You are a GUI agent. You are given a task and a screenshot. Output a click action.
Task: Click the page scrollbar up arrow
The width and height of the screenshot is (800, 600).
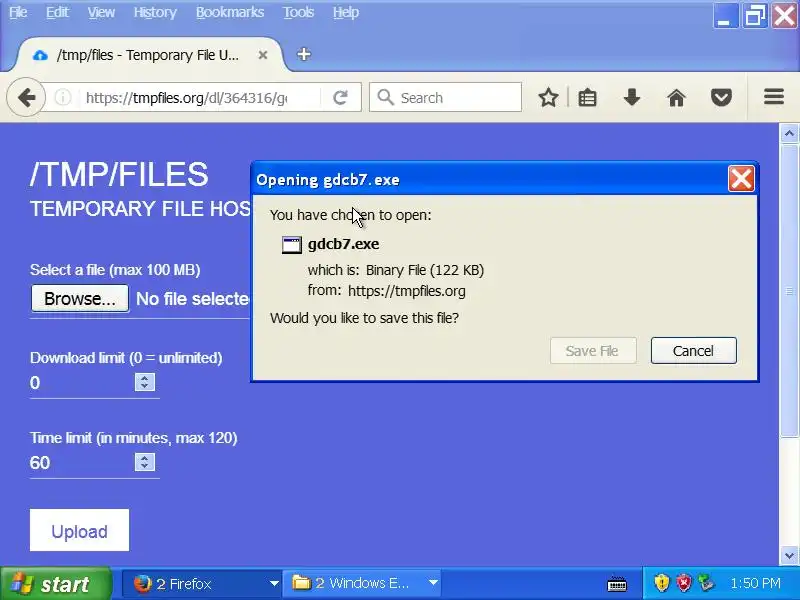coord(789,134)
